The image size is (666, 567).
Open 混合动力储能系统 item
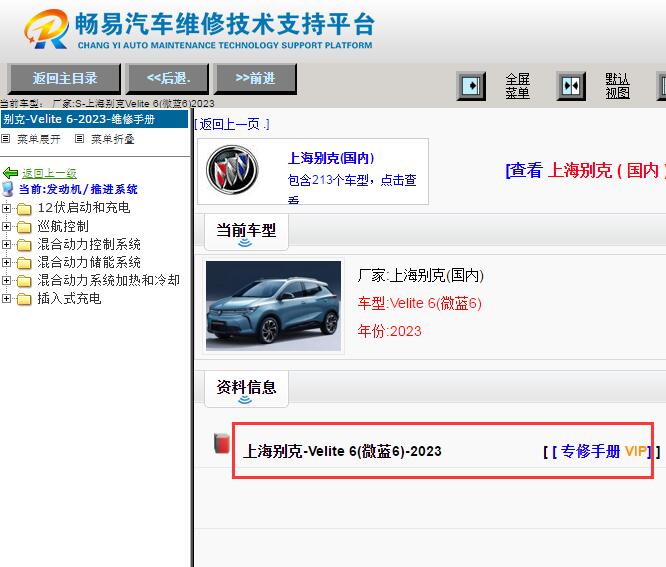point(89,262)
